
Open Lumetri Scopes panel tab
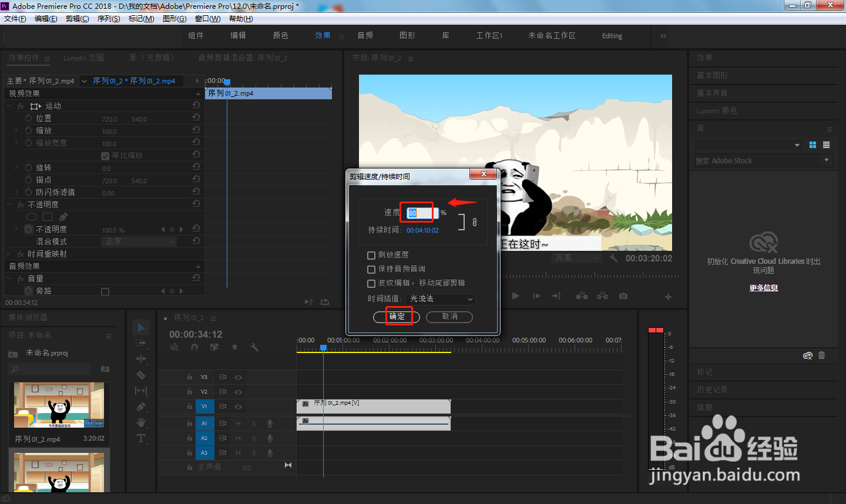(83, 58)
